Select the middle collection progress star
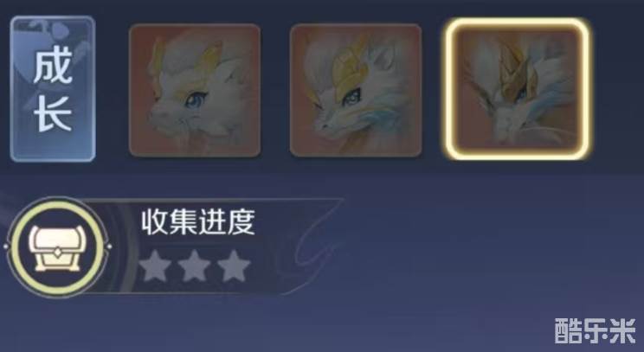The image size is (644, 352). [195, 266]
